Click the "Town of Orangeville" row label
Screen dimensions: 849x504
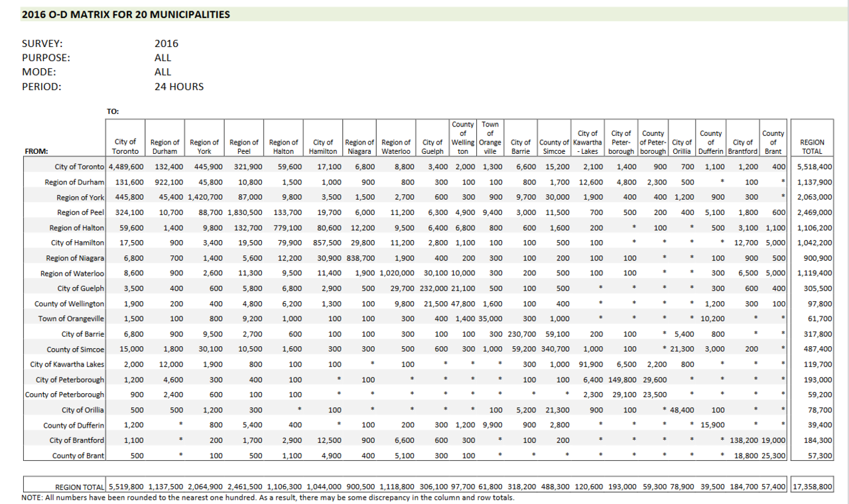(71, 319)
